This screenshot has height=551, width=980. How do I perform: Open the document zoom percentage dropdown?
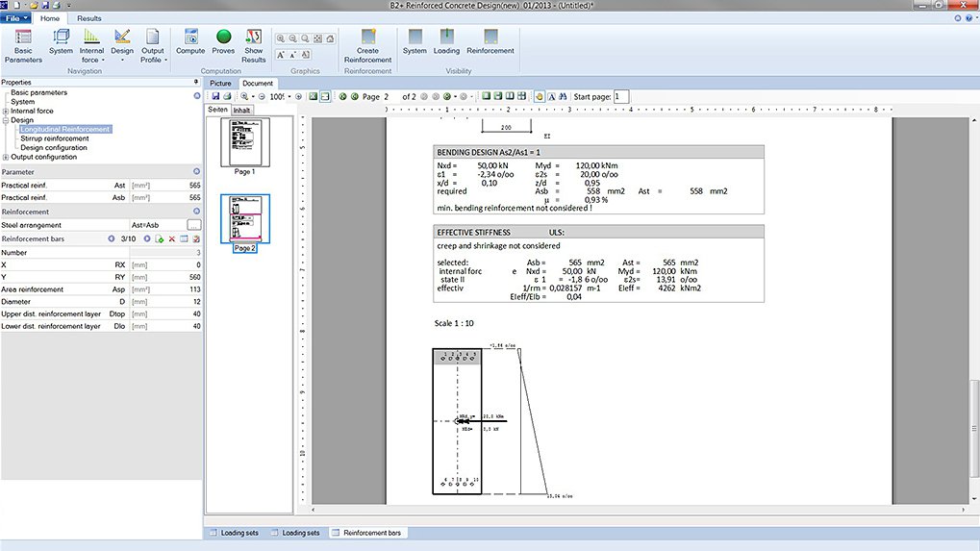tap(289, 97)
